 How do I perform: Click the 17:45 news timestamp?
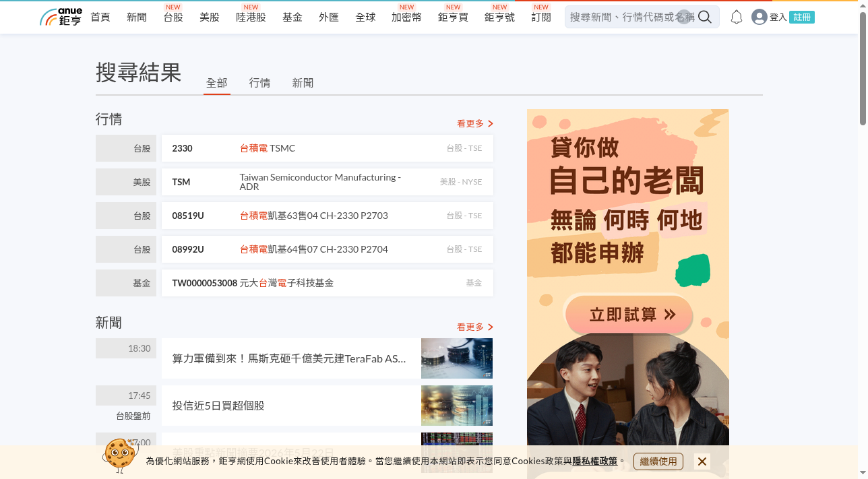[x=126, y=395]
